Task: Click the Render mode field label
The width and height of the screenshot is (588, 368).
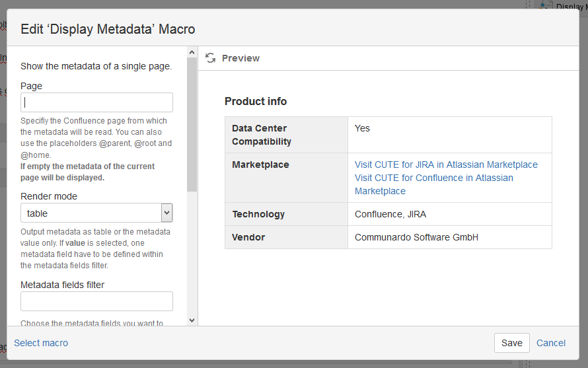Action: coord(49,196)
